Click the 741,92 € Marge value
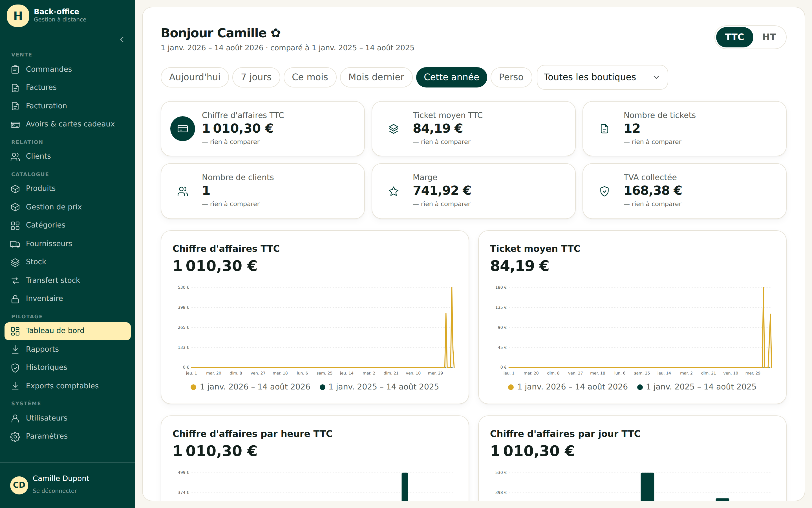812x508 pixels. pos(442,191)
